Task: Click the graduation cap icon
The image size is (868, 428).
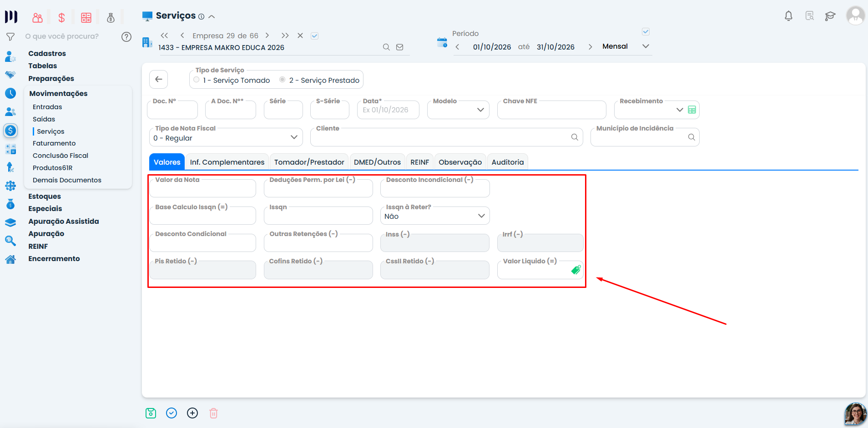Action: (x=830, y=16)
